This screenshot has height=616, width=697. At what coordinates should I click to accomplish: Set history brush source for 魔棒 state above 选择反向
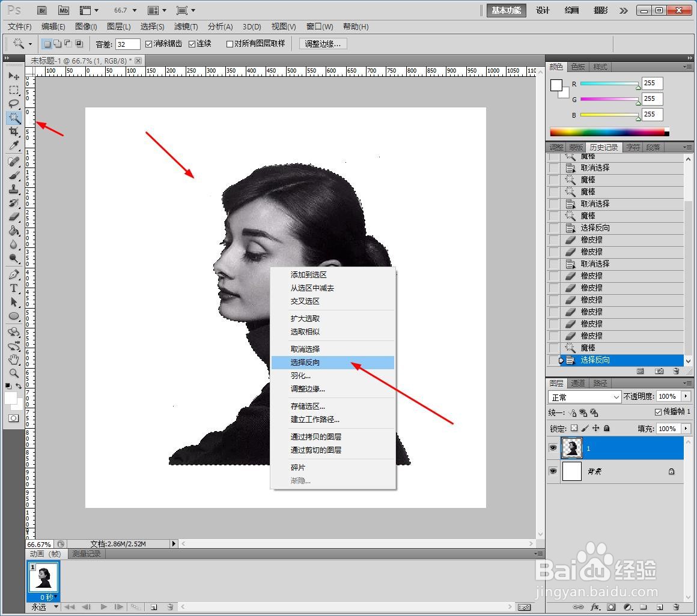(554, 348)
